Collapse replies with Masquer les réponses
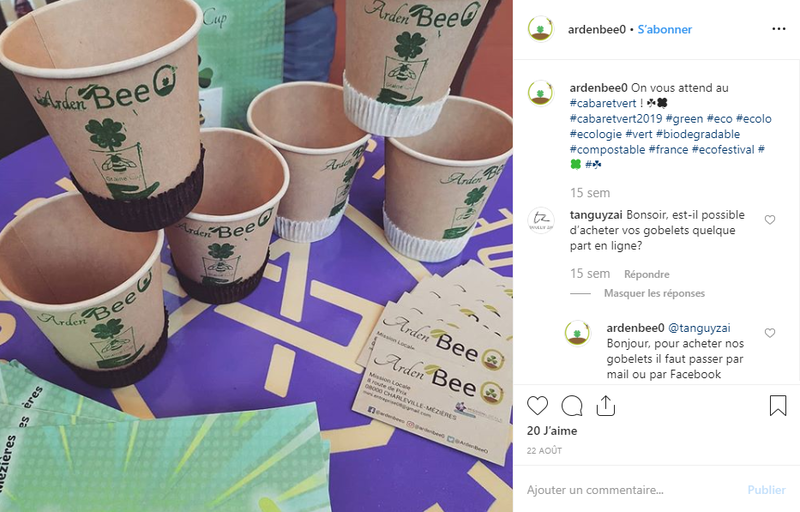800x512 pixels. coord(654,293)
